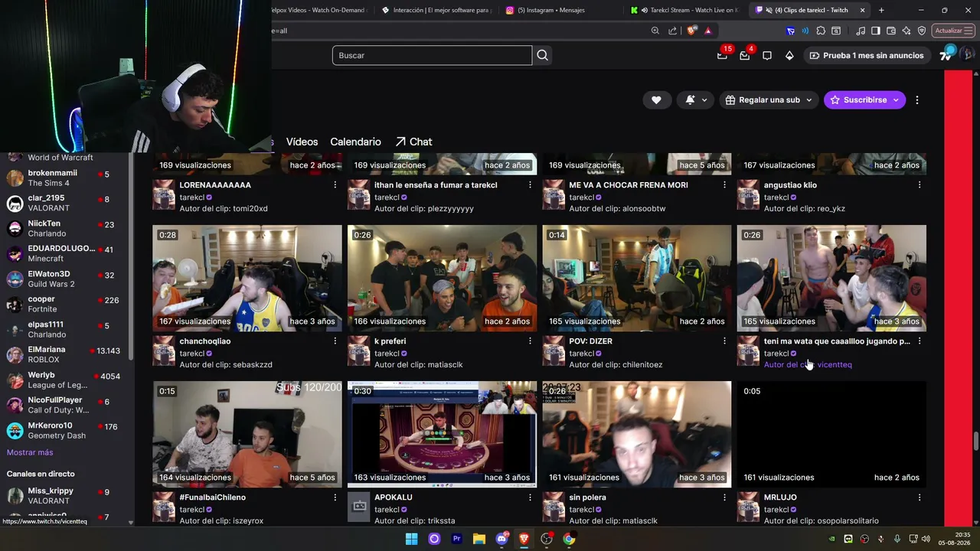Switch to Interacción browser tab
Image resolution: width=980 pixels, height=551 pixels.
click(435, 10)
